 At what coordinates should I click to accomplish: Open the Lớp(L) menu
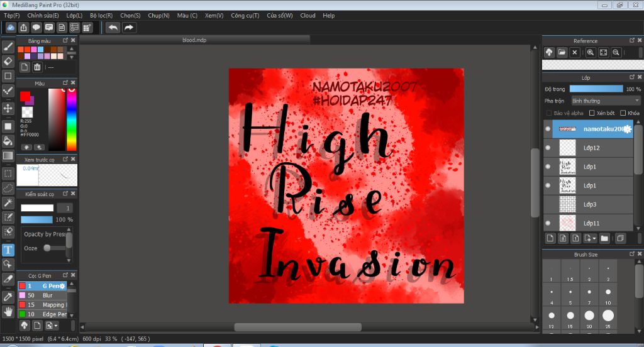(74, 15)
